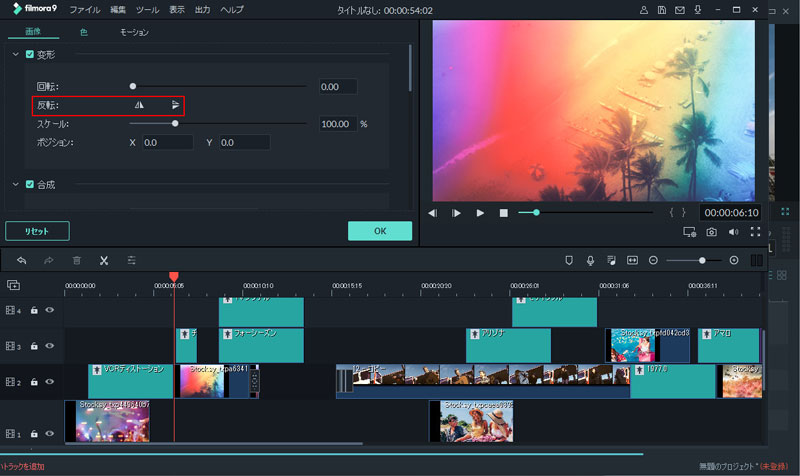The width and height of the screenshot is (800, 476).
Task: Click the トラックを追加 link
Action: 22,466
